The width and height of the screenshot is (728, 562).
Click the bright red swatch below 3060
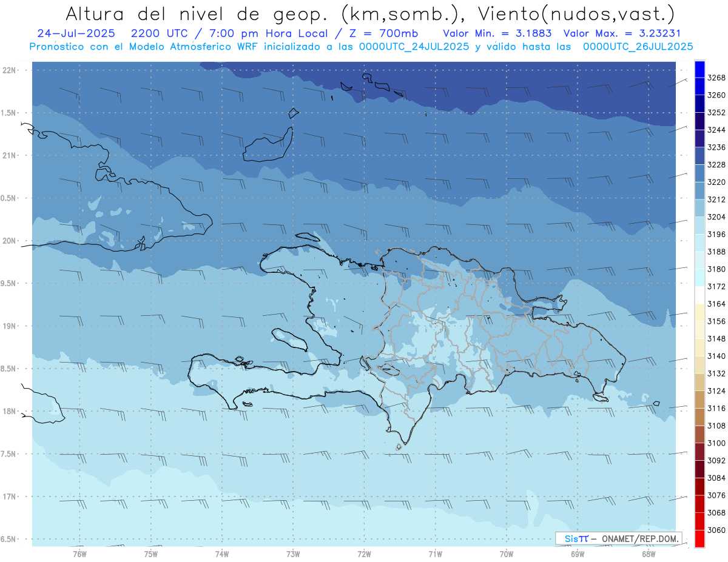(x=699, y=538)
